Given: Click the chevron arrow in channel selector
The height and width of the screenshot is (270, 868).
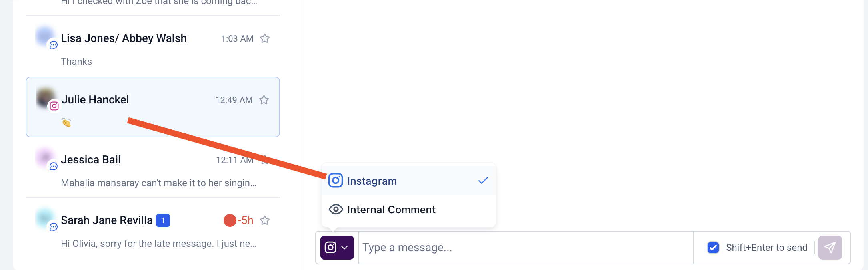Looking at the screenshot, I should click(x=344, y=248).
